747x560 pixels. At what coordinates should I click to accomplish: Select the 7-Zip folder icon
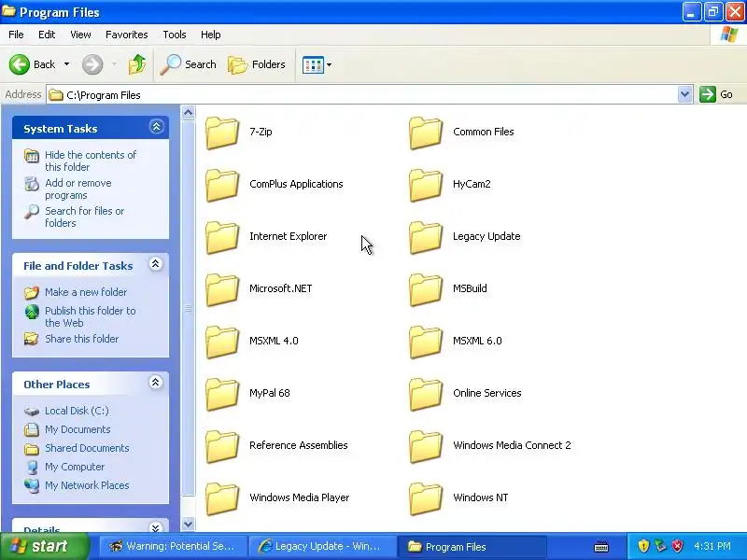click(x=222, y=133)
